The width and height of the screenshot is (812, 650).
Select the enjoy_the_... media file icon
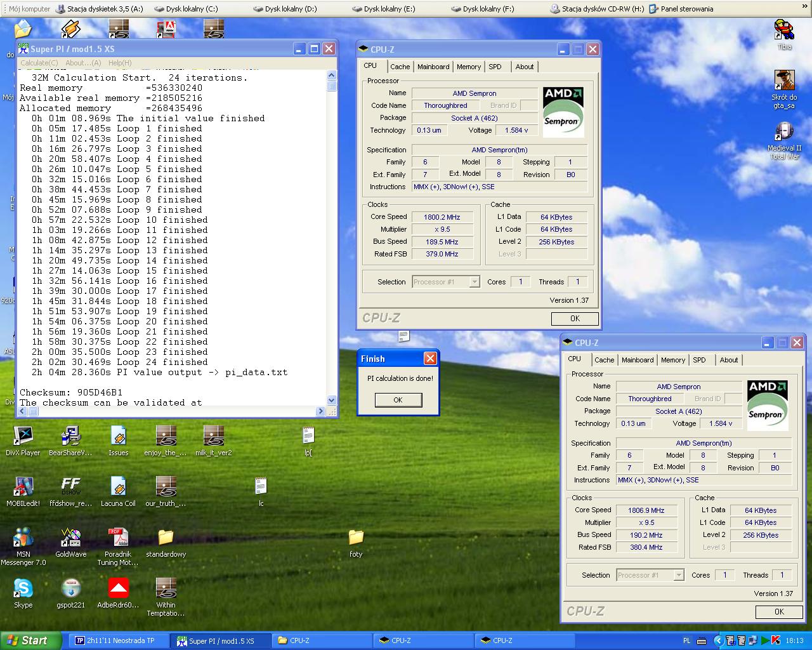coord(166,441)
